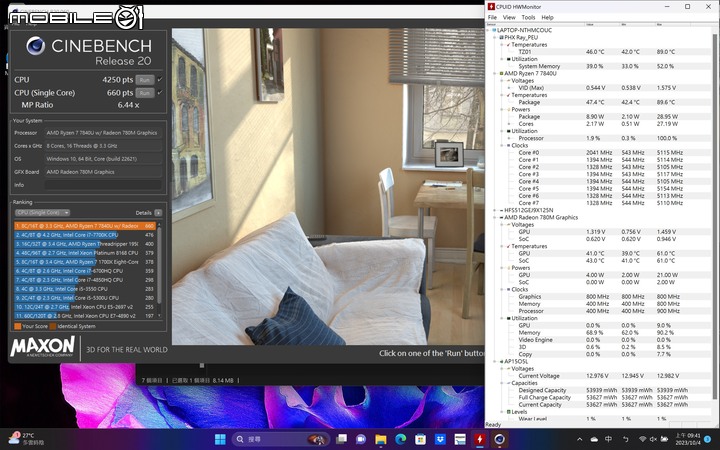Click the Cinebench Info field
Viewport: 720px width, 450px height.
(x=103, y=185)
